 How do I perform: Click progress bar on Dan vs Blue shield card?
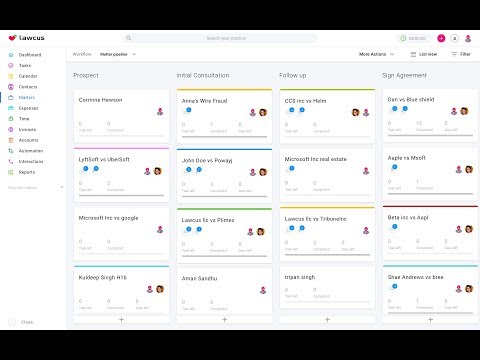pyautogui.click(x=430, y=135)
